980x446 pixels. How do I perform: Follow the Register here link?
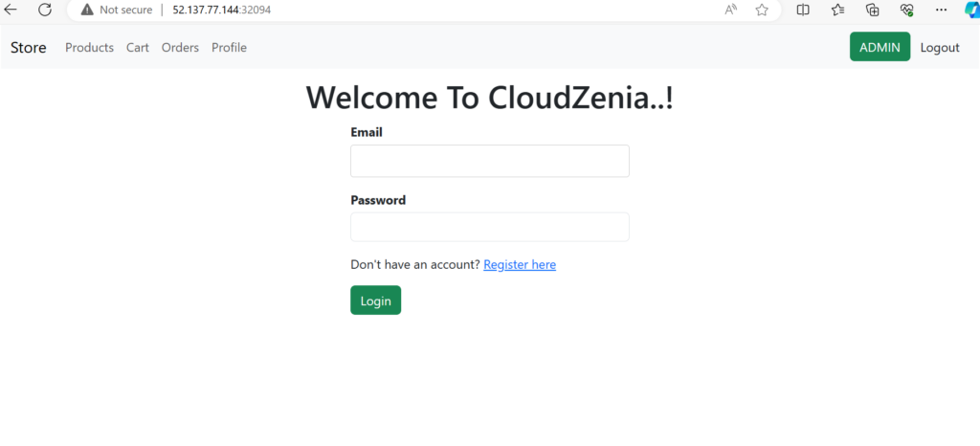tap(520, 264)
